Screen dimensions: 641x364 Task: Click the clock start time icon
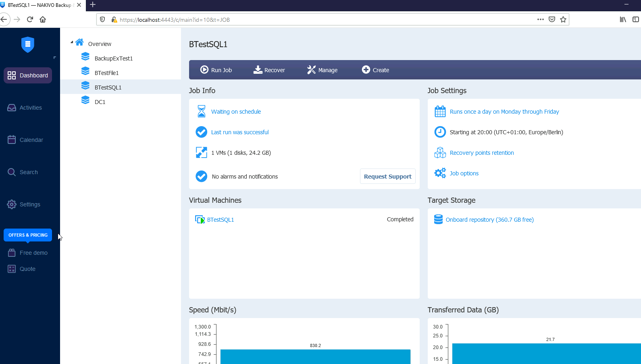(x=440, y=132)
